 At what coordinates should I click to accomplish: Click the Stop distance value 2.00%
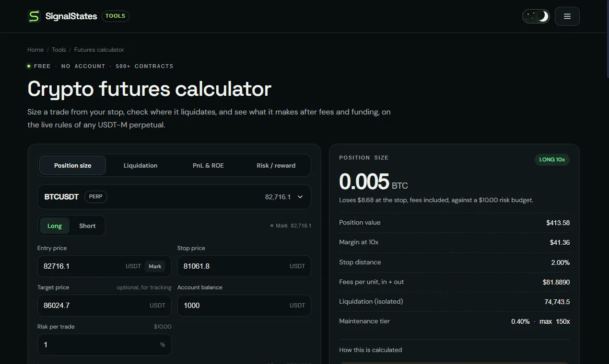(x=561, y=262)
